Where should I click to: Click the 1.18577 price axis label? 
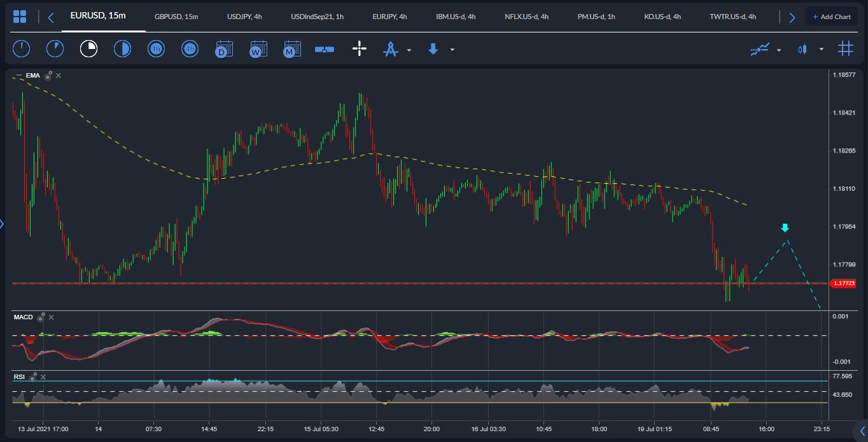[843, 75]
